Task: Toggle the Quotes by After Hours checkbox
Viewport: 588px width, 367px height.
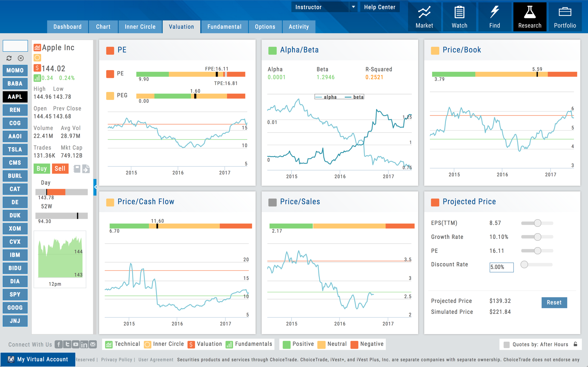Action: 507,344
